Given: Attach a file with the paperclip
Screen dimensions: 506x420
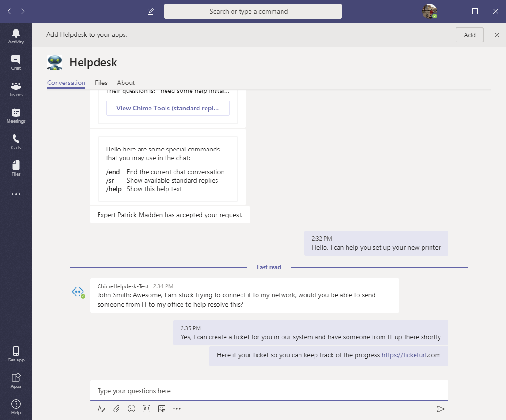Looking at the screenshot, I should (116, 409).
